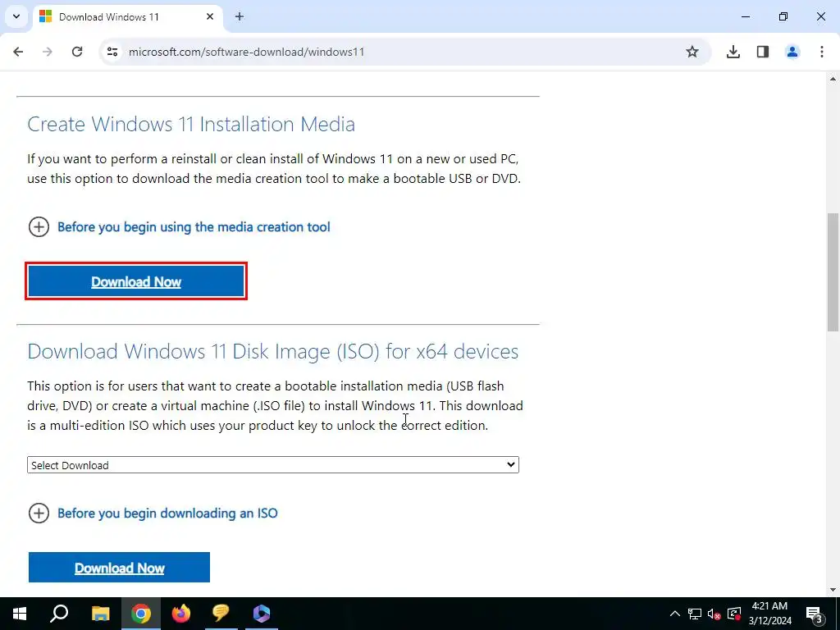840x630 pixels.
Task: Expand 'Before you begin using the media creation tool'
Action: coord(179,227)
